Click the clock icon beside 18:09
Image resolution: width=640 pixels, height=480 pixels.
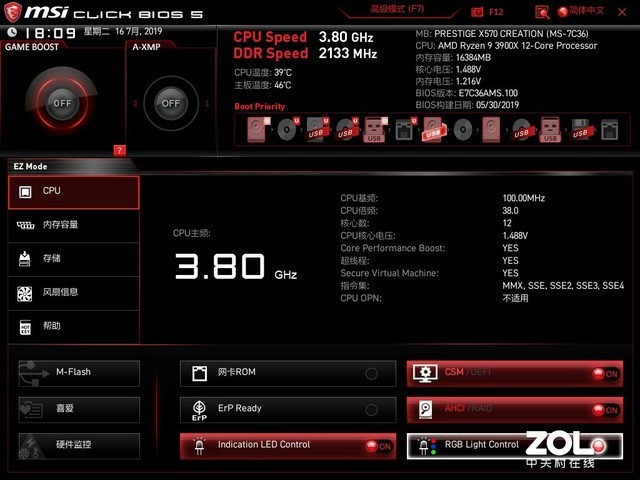point(12,32)
